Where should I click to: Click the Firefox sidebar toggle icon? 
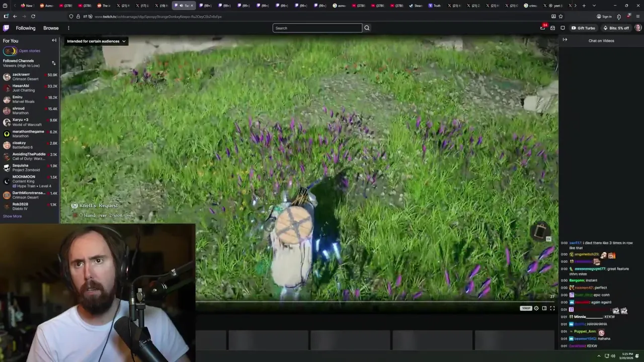pos(6,17)
